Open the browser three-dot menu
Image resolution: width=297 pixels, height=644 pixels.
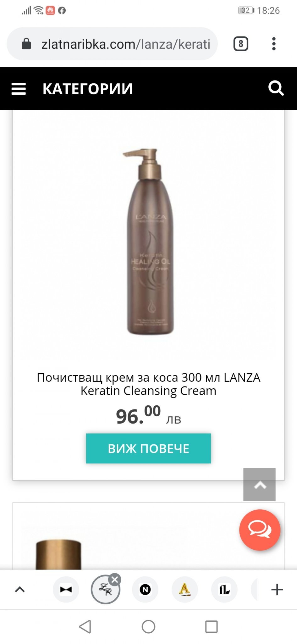point(274,44)
